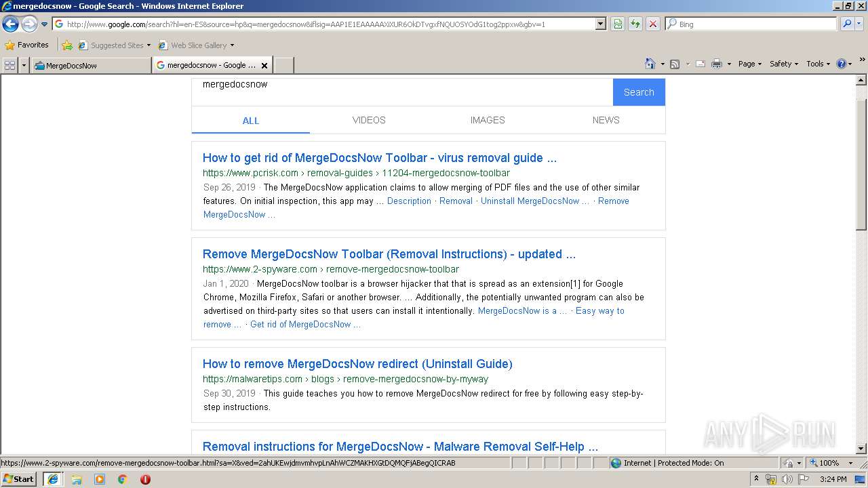868x488 pixels.
Task: Open search provider options dropdown
Action: 859,24
